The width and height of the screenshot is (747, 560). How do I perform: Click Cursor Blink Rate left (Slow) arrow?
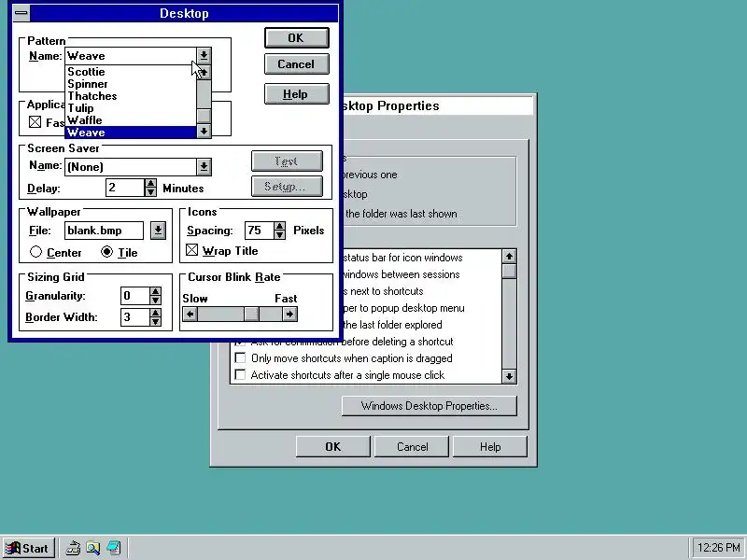click(x=190, y=315)
